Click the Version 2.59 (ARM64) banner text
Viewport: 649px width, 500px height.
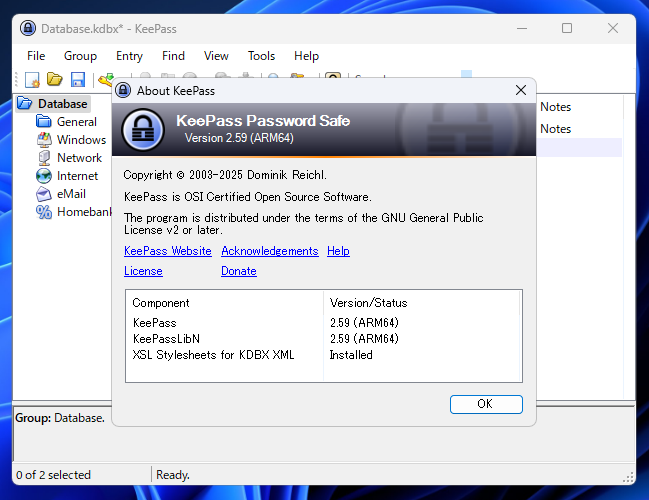click(x=239, y=138)
